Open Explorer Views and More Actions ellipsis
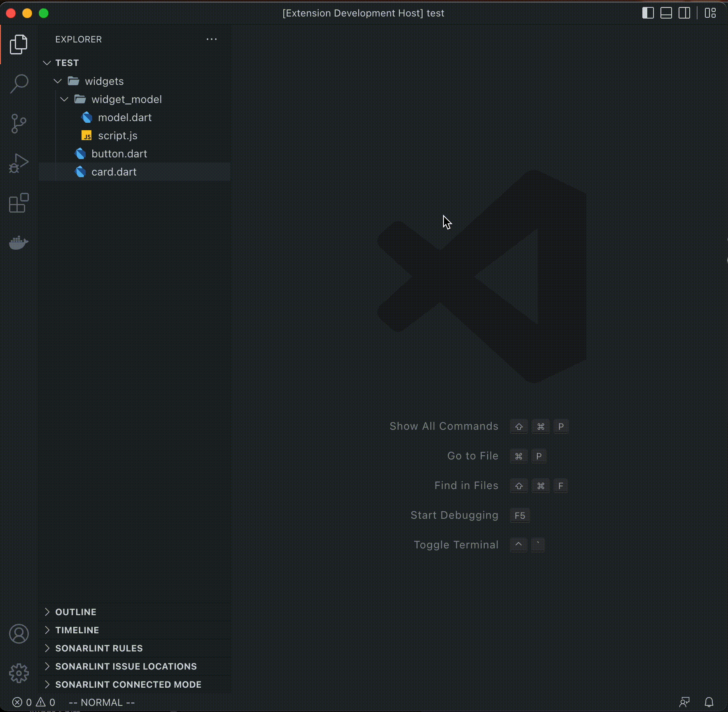The image size is (728, 712). [x=212, y=39]
